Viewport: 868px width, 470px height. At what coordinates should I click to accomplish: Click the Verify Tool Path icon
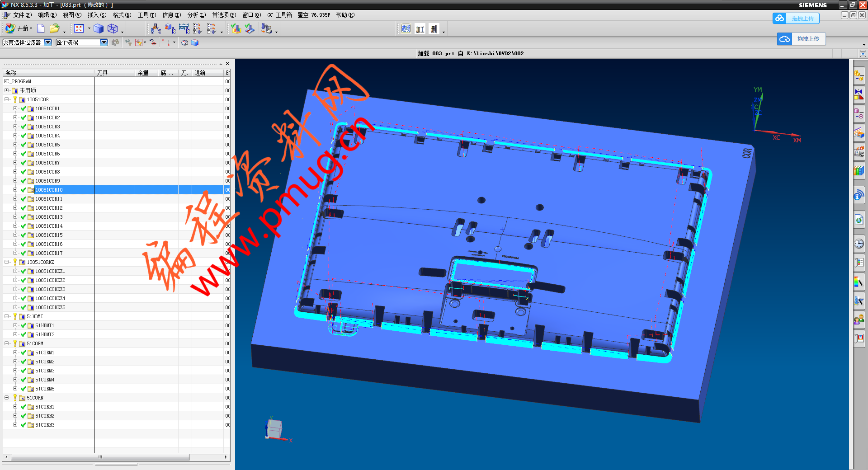250,28
